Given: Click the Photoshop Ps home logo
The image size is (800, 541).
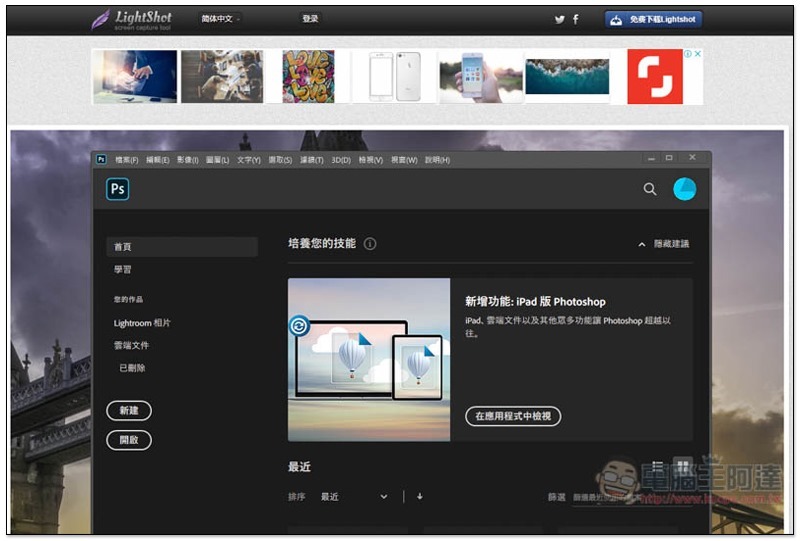Looking at the screenshot, I should pos(117,189).
